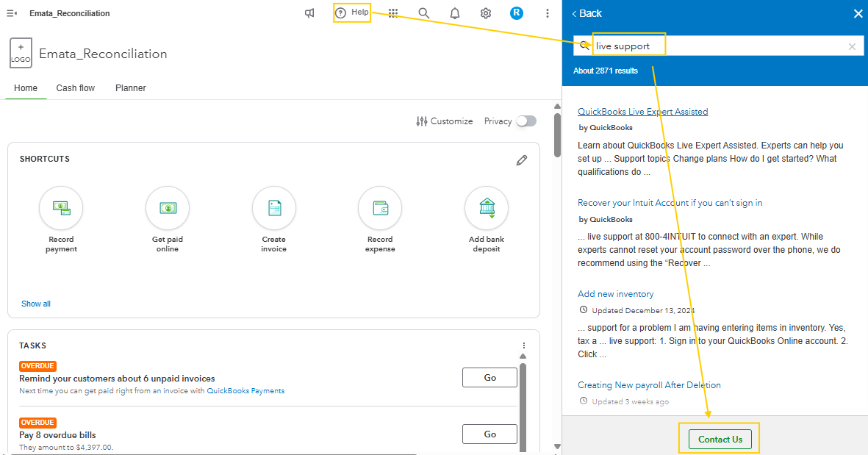Open the QuickBooks Payments link

click(245, 391)
